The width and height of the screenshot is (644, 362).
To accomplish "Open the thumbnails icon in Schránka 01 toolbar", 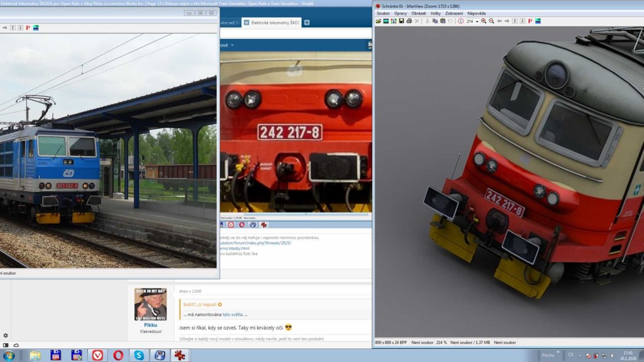I will coord(394,21).
